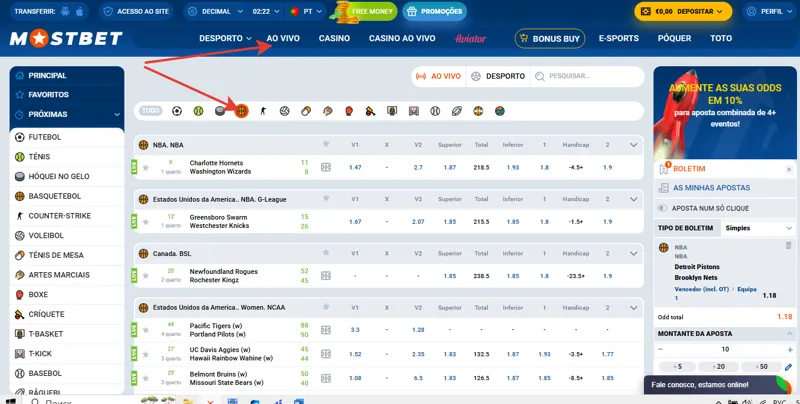The image size is (800, 404).
Task: Select the highlighted basketball filter icon
Action: [x=241, y=111]
